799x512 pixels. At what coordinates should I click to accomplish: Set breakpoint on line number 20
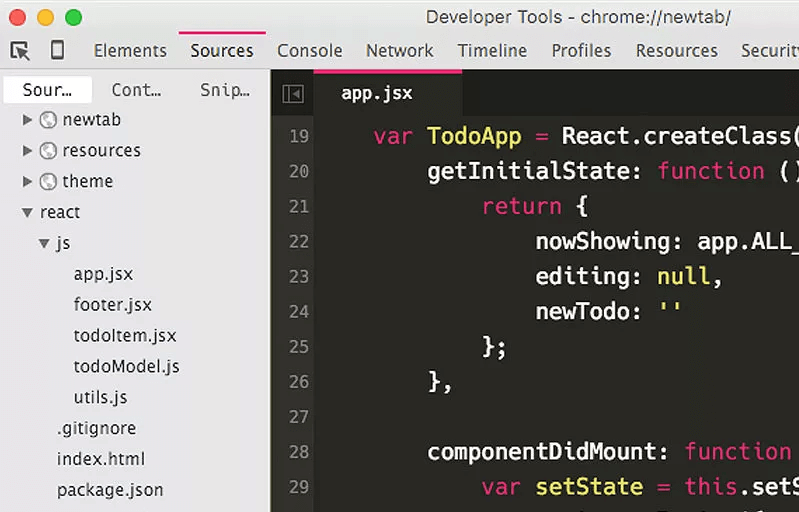pos(299,172)
